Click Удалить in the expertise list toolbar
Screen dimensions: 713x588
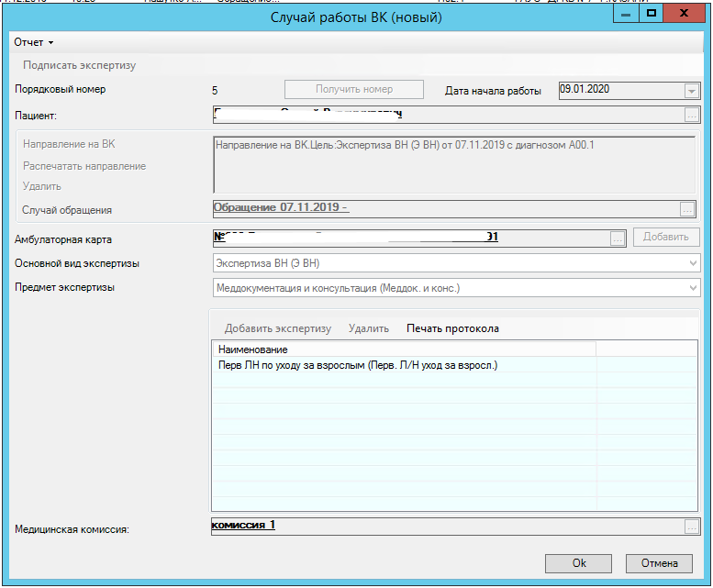point(368,328)
